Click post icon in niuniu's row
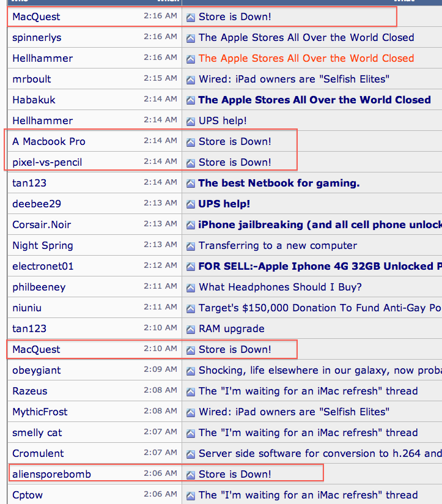 coord(191,309)
